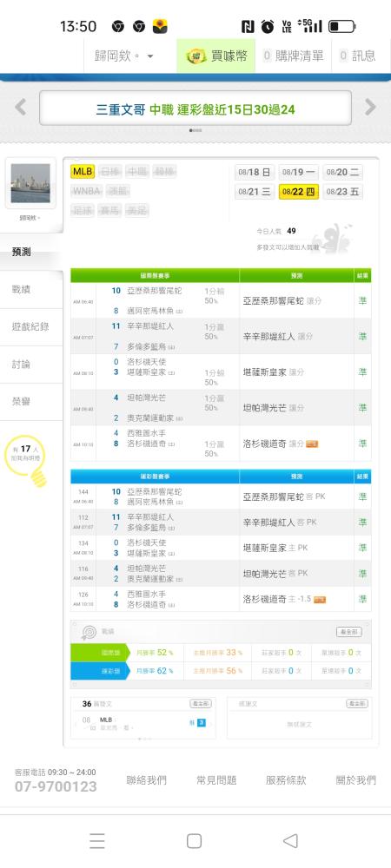Tap the Android home square button
Image resolution: width=391 pixels, height=868 pixels.
(x=195, y=841)
